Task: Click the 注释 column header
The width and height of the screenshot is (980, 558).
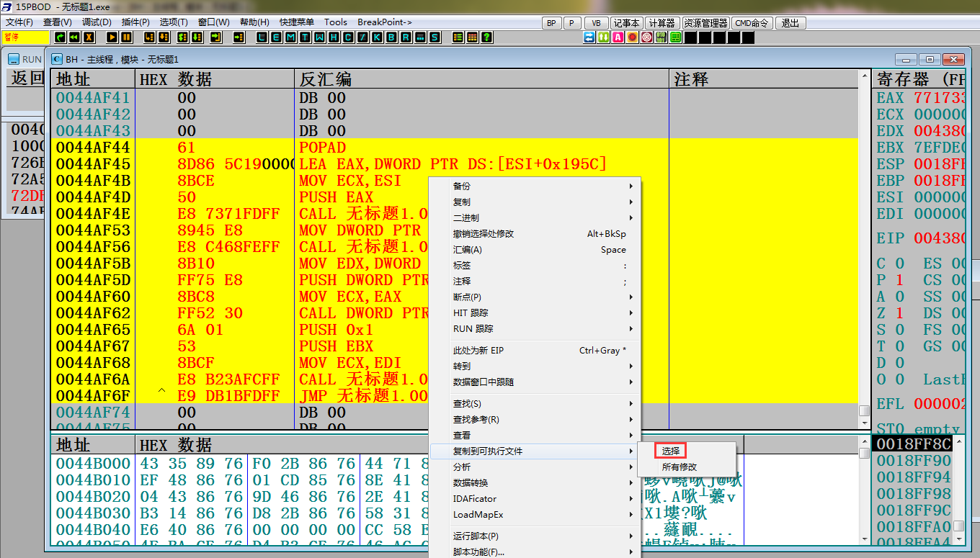Action: 764,79
